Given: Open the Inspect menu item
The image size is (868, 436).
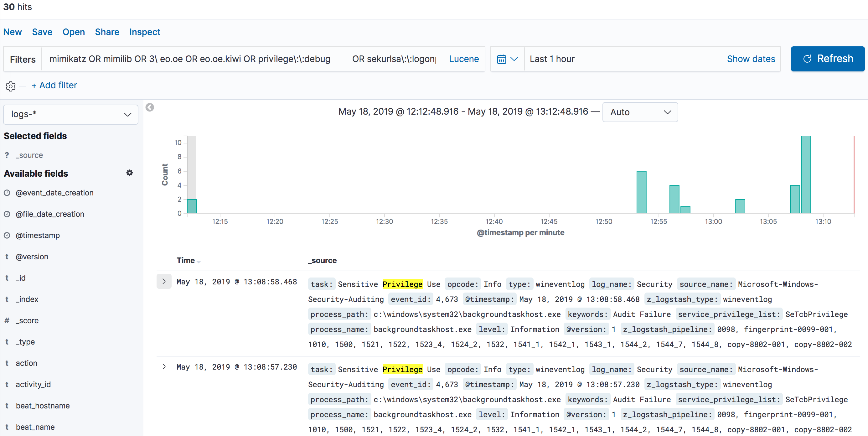Looking at the screenshot, I should coord(145,32).
